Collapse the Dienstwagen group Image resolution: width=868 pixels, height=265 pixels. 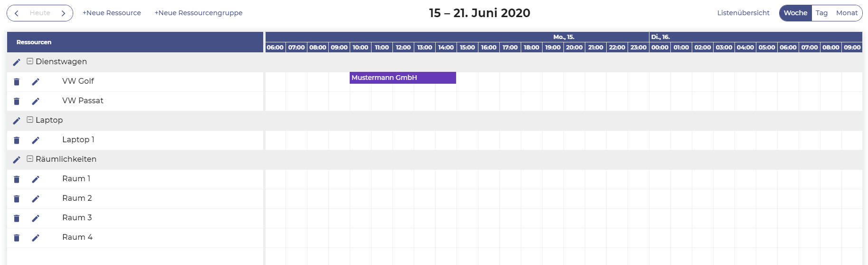coord(30,61)
